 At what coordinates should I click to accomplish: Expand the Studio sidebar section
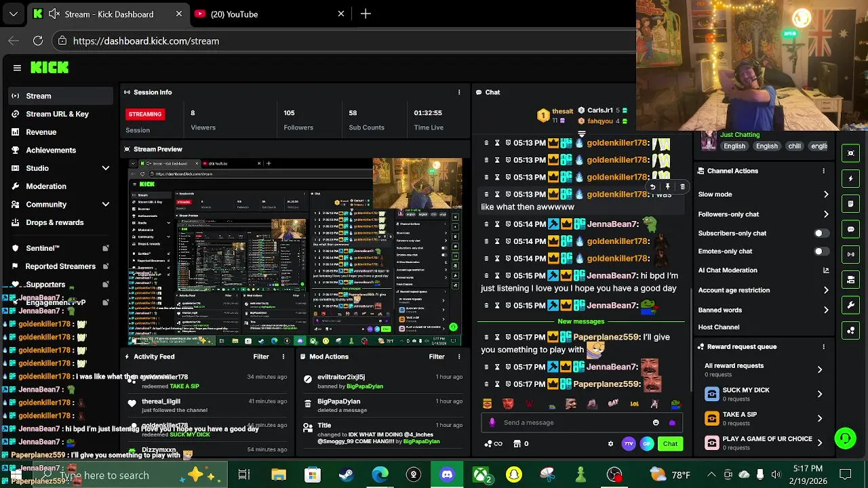[x=106, y=168]
